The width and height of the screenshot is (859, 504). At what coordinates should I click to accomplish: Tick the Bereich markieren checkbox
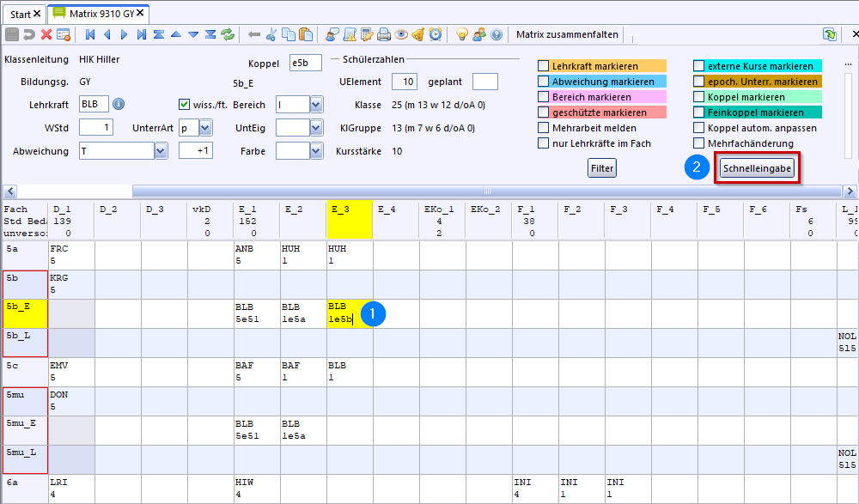(x=544, y=96)
